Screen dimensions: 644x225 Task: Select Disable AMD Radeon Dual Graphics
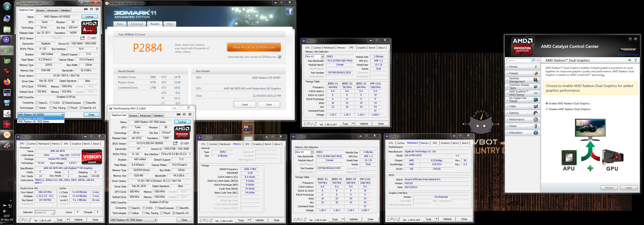pyautogui.click(x=547, y=109)
